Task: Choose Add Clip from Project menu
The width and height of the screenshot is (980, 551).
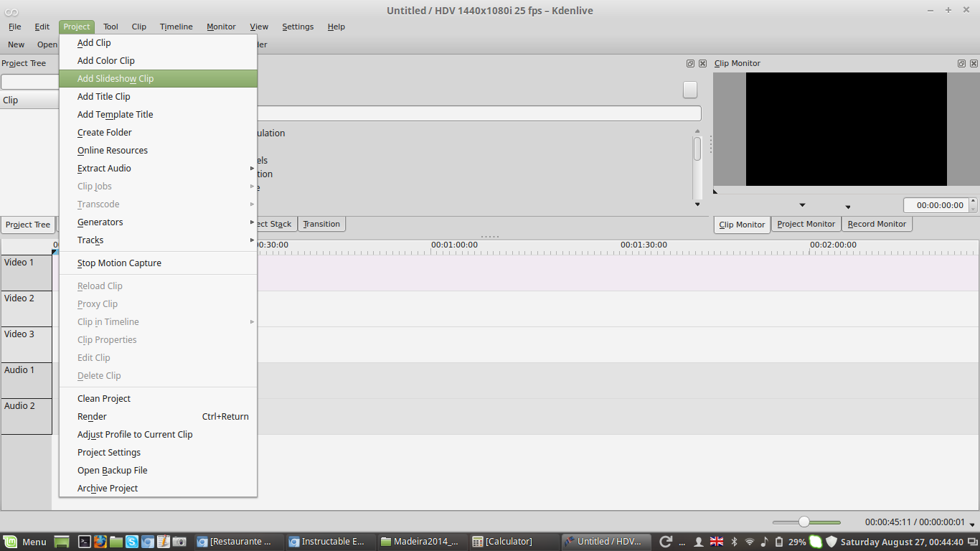Action: (x=158, y=43)
